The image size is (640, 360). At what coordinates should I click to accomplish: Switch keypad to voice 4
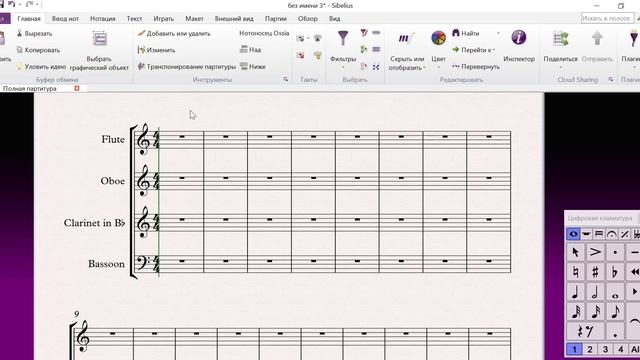[621, 349]
